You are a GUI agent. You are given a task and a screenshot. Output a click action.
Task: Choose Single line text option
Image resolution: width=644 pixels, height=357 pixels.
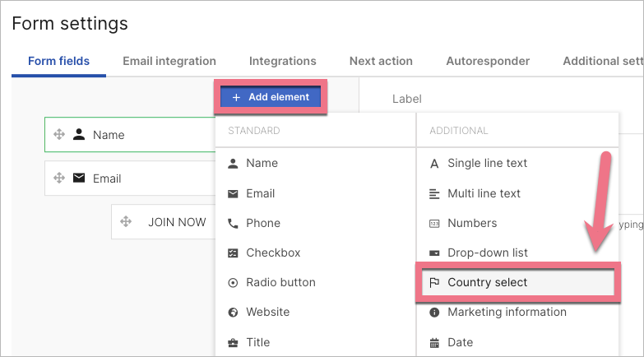pyautogui.click(x=487, y=163)
